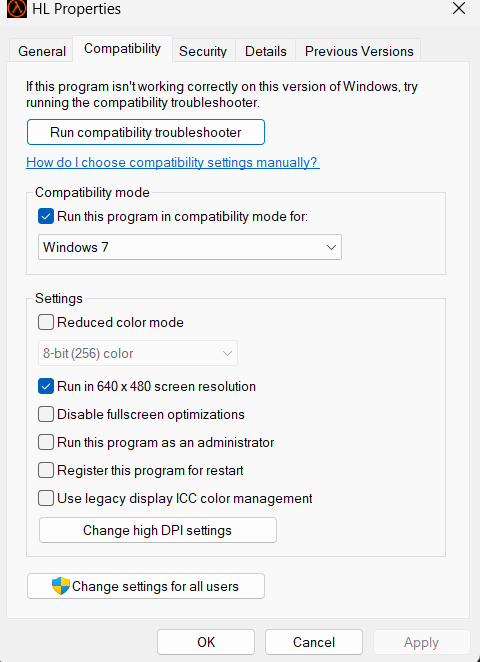This screenshot has width=480, height=662.
Task: Expand the 8-bit (256) color dropdown
Action: tap(138, 353)
